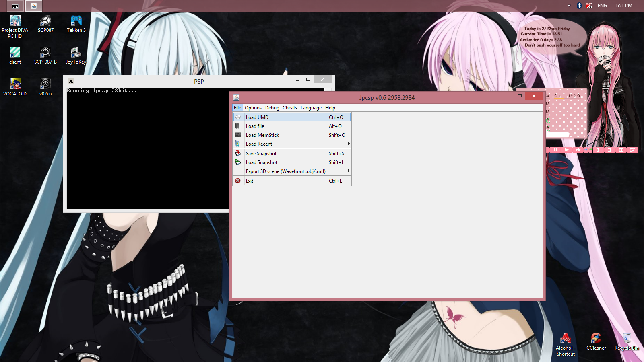Image resolution: width=644 pixels, height=362 pixels.
Task: Select the v0.6.6 desktop shortcut
Action: tap(45, 87)
